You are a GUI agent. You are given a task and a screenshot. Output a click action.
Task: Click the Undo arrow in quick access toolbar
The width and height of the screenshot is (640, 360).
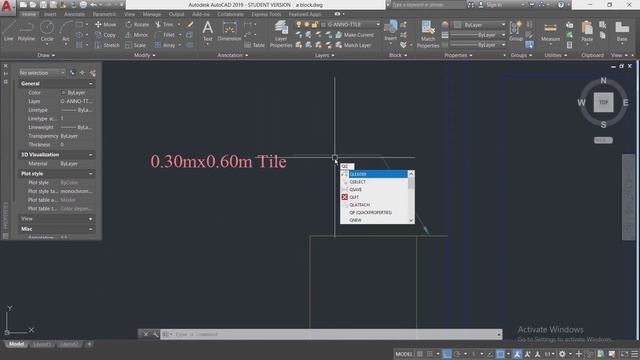(93, 5)
